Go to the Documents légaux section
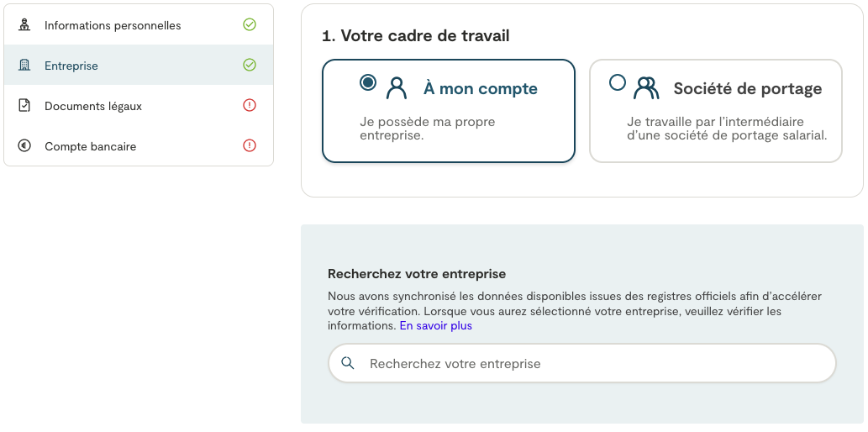This screenshot has width=868, height=432. click(x=93, y=106)
